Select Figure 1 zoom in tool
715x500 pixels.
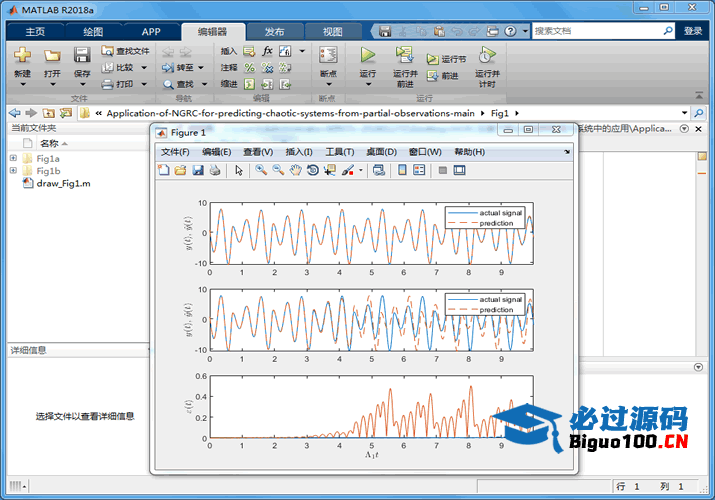(x=261, y=170)
